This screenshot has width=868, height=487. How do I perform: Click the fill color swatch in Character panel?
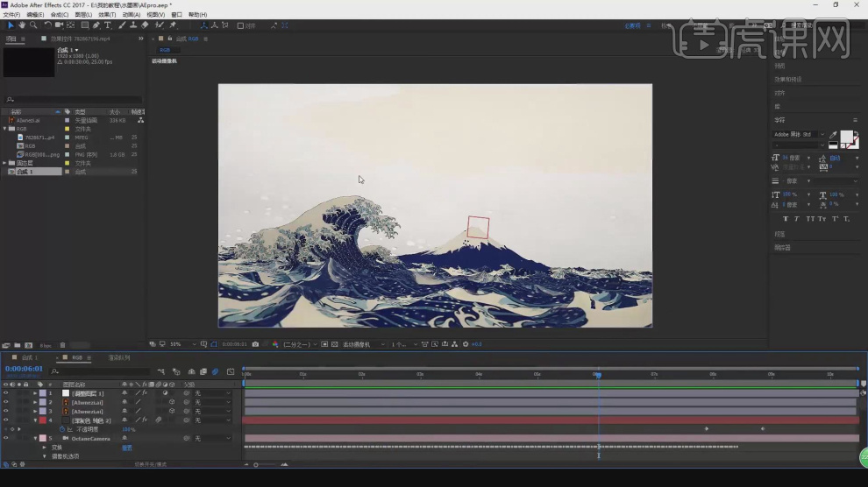[846, 137]
